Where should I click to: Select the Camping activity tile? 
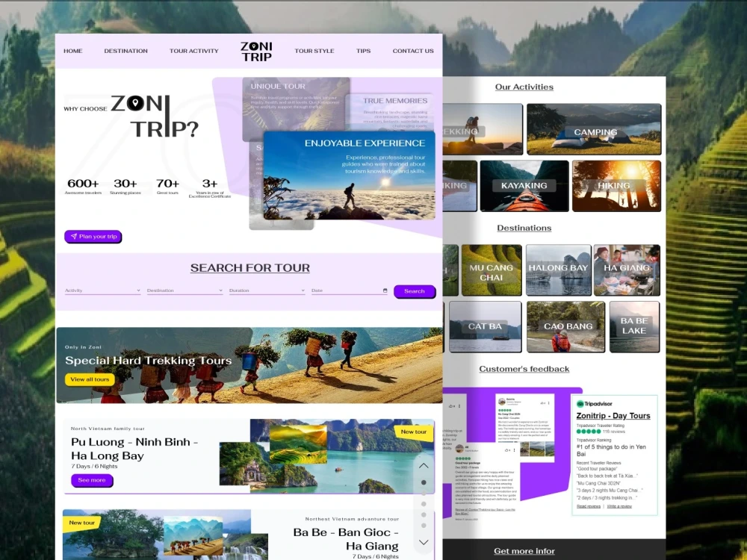pyautogui.click(x=594, y=129)
